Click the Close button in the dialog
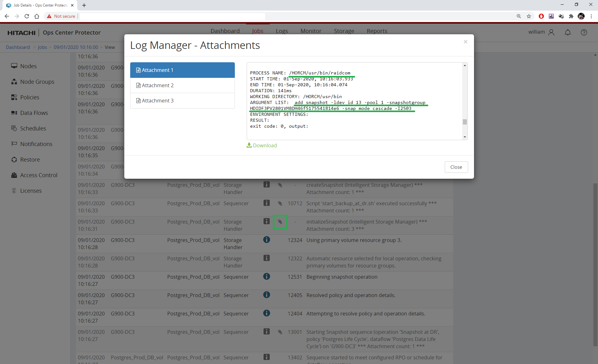598x364 pixels. [x=456, y=167]
